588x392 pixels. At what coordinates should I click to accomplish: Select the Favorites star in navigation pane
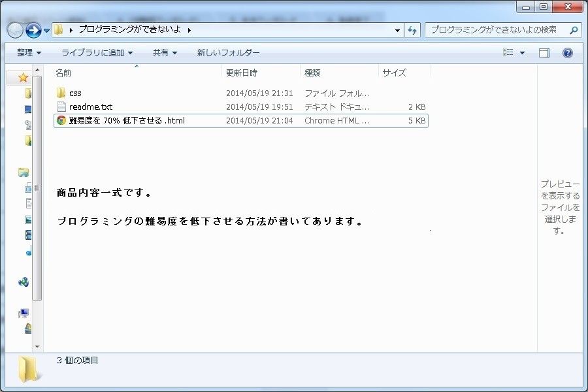point(24,77)
